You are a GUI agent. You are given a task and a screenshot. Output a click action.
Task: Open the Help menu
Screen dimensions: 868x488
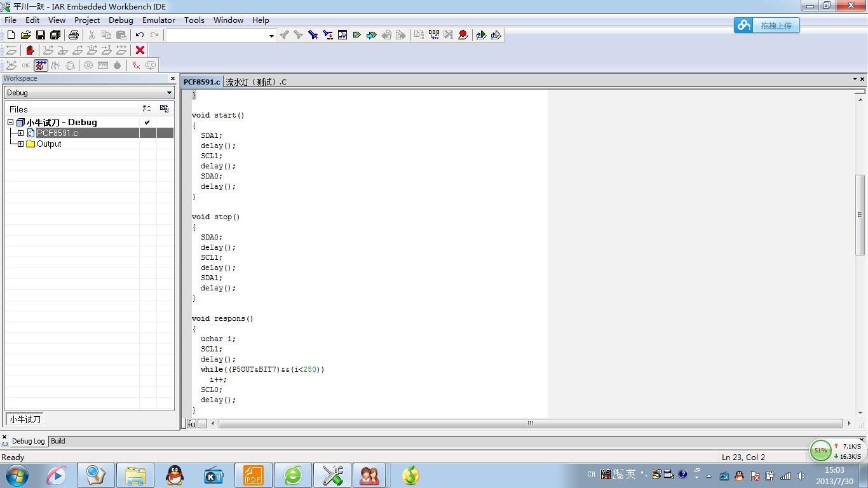[x=261, y=20]
